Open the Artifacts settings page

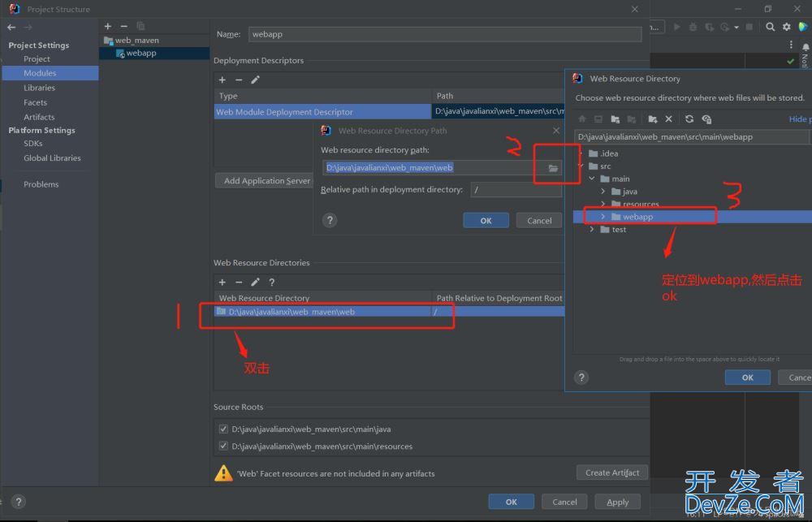[x=39, y=117]
